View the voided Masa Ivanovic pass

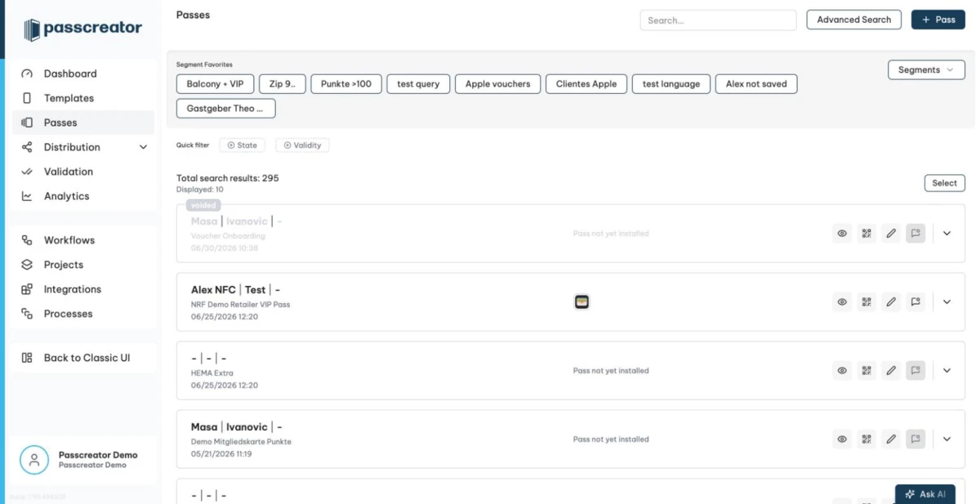[842, 234]
